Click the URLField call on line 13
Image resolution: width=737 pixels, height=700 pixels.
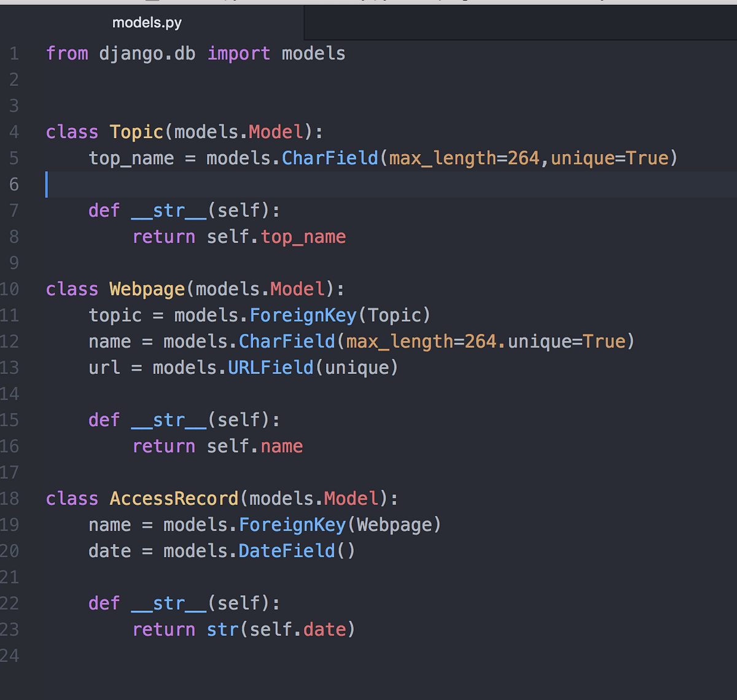point(270,367)
